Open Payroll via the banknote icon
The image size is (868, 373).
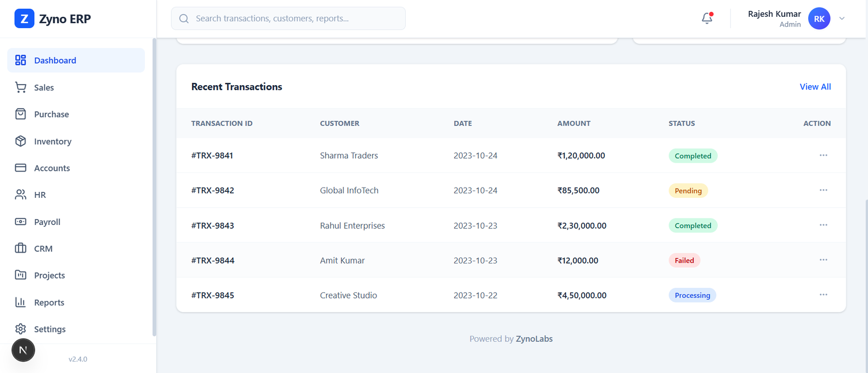[21, 222]
